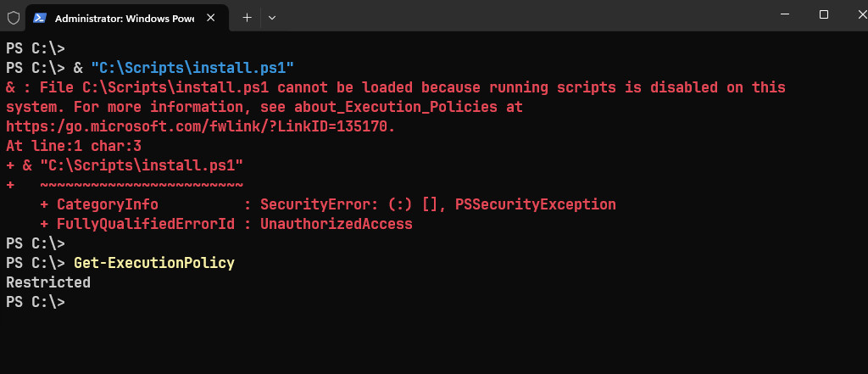Click the first PS C:\> prompt line

click(x=36, y=48)
